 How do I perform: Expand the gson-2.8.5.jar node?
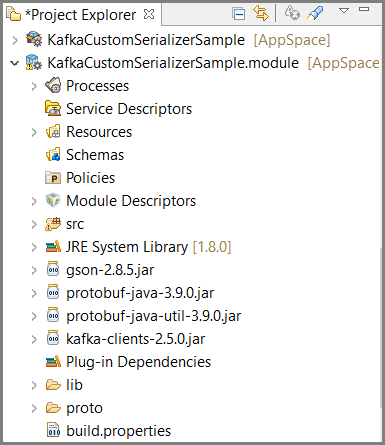[x=34, y=270]
